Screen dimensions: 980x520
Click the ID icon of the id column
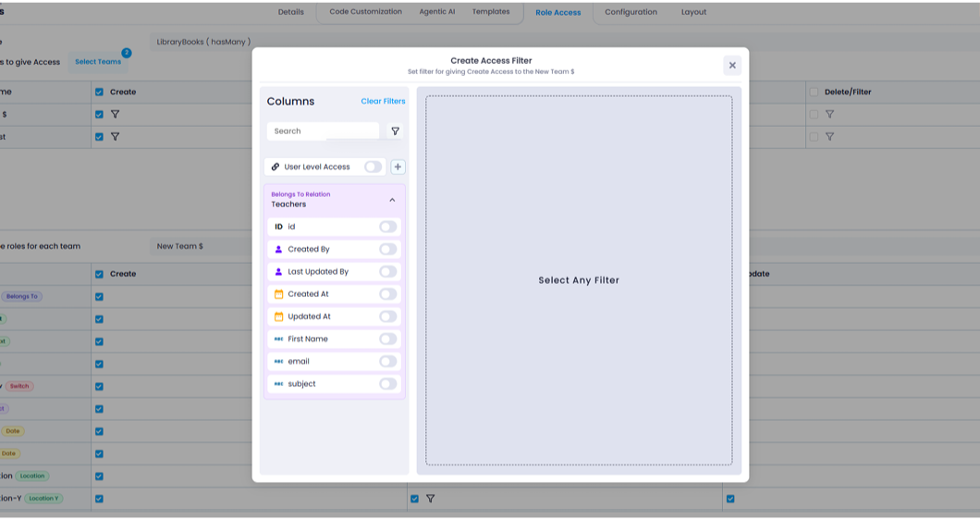point(279,227)
